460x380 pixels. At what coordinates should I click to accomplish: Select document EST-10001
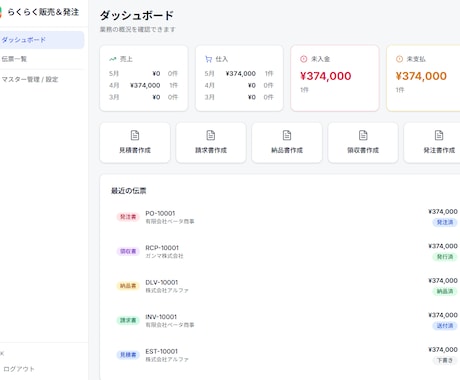point(162,351)
